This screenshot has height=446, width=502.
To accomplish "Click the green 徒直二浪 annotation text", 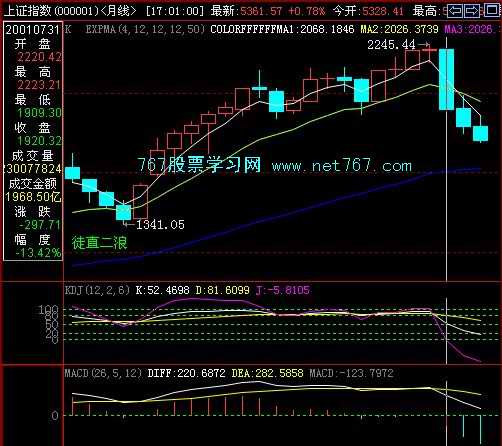I will coord(100,243).
